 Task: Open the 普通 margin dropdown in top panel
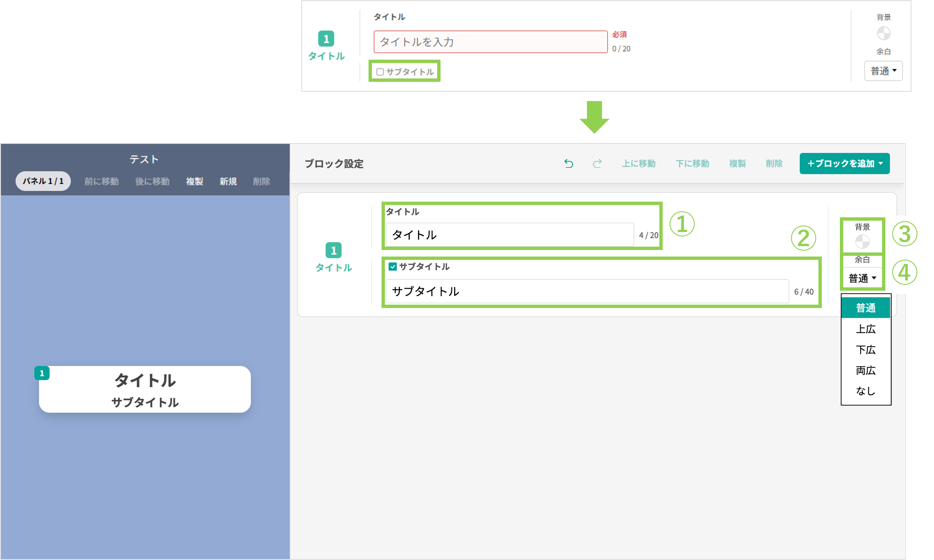click(x=883, y=71)
